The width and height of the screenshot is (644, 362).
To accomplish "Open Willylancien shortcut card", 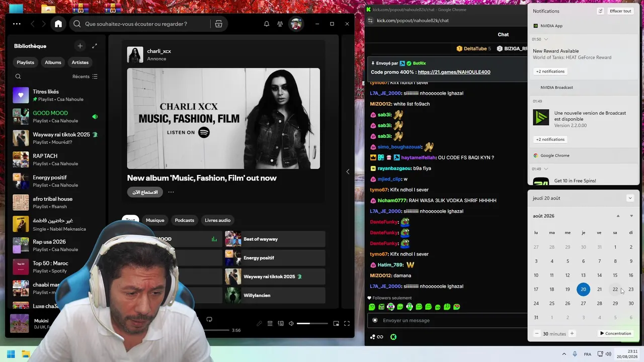I will point(275,296).
